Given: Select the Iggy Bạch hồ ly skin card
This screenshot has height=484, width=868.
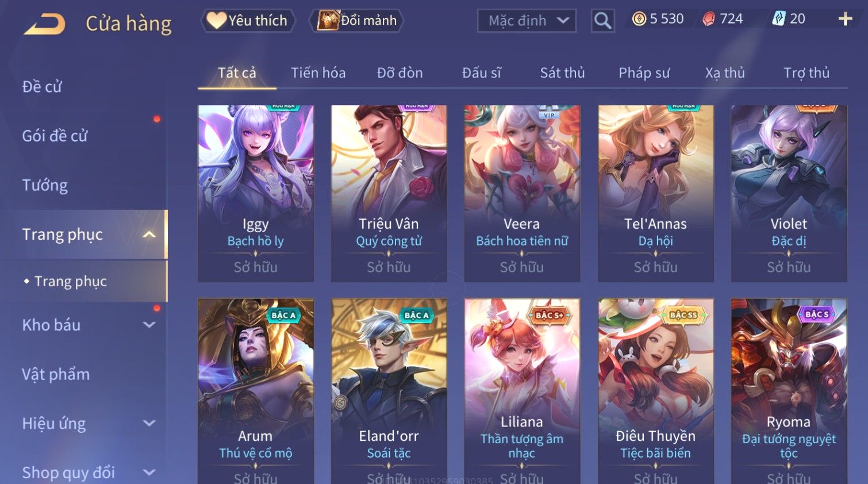Looking at the screenshot, I should pos(256,193).
